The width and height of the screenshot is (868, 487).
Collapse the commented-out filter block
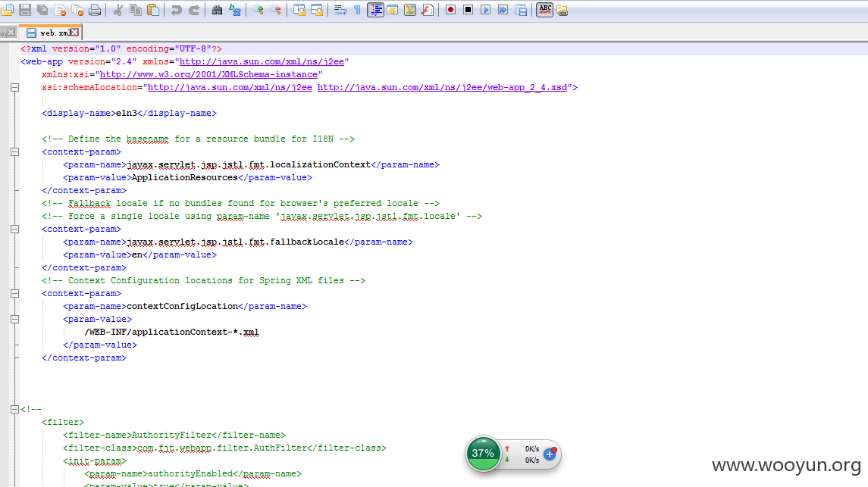[x=15, y=409]
